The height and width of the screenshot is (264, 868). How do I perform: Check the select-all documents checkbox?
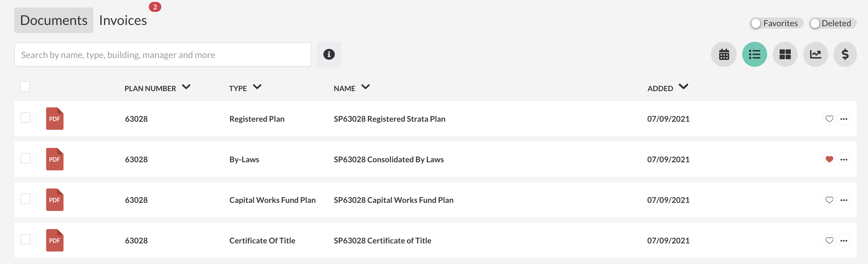[25, 86]
